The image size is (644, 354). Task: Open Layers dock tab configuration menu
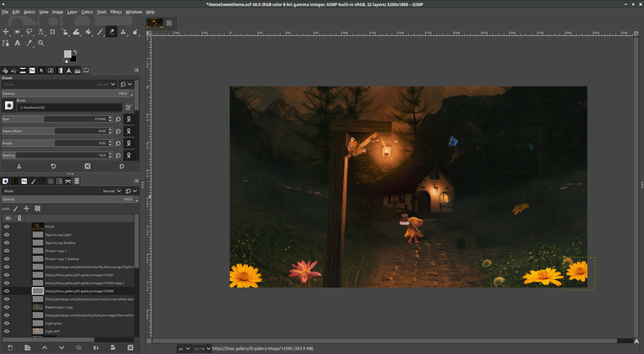[x=137, y=180]
